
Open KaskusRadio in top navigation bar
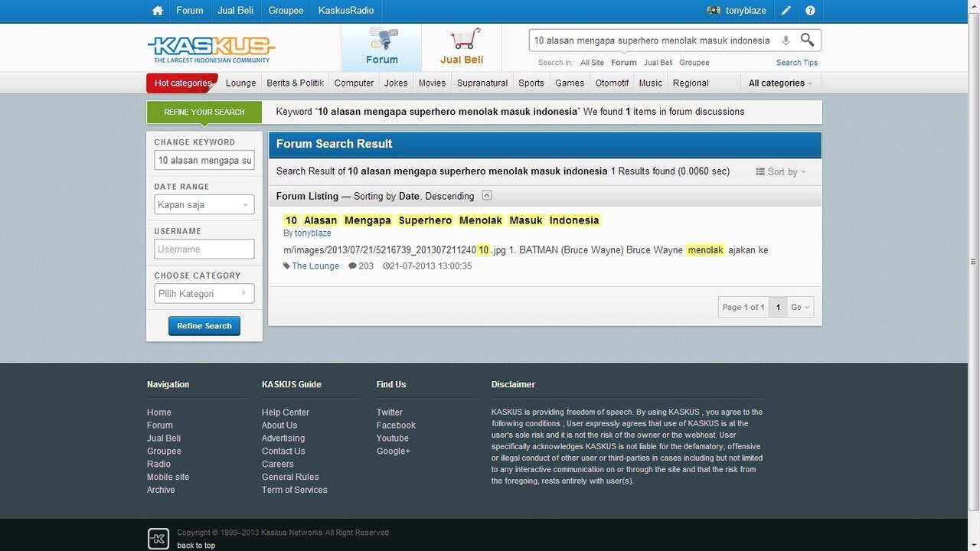click(346, 11)
